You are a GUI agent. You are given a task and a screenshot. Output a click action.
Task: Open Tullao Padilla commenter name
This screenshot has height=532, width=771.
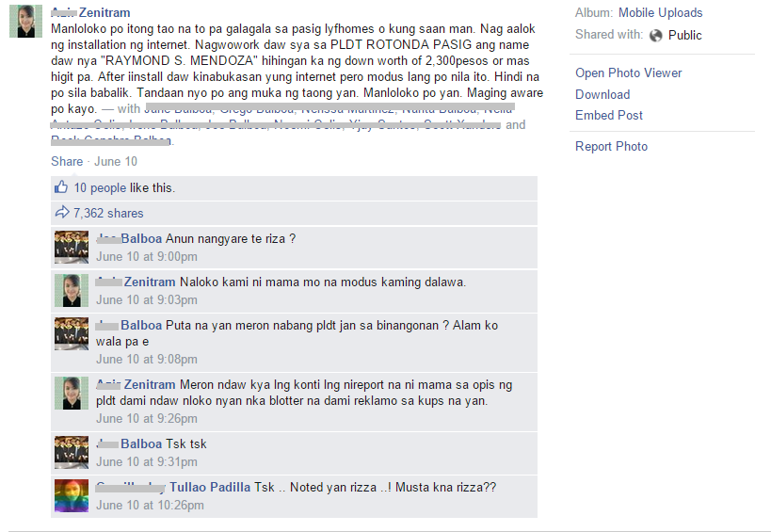(x=210, y=487)
